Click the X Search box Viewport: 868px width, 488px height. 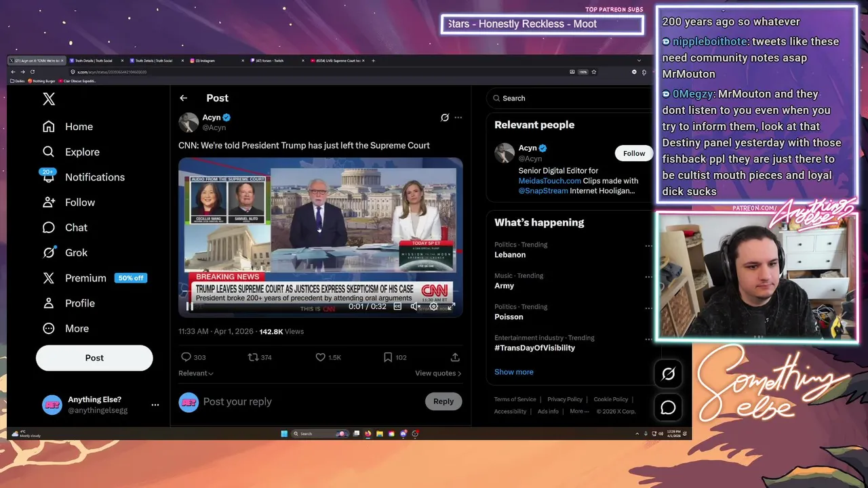[x=570, y=98]
